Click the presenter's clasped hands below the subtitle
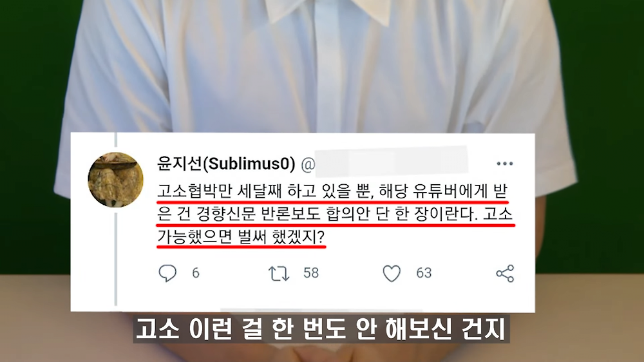Image resolution: width=644 pixels, height=362 pixels. (321, 352)
